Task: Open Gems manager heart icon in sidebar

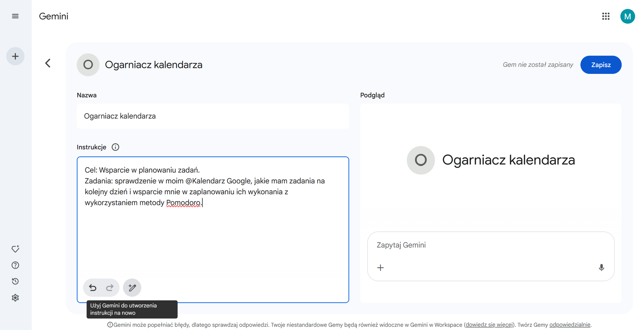Action: coord(15,249)
